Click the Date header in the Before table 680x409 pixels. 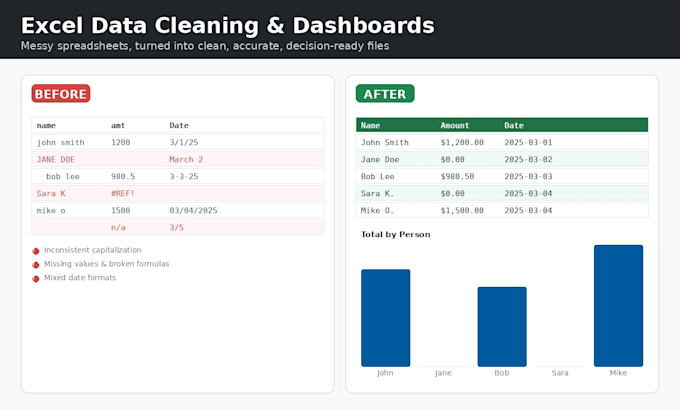(179, 125)
